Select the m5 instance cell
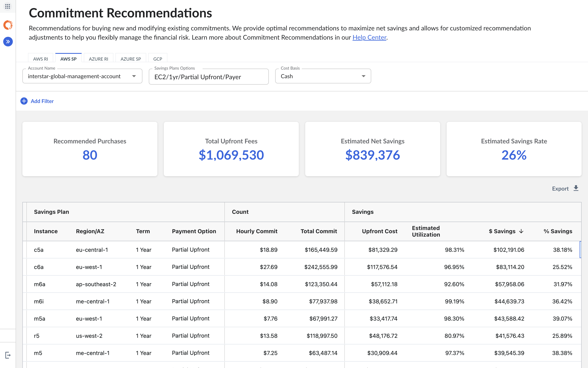 [38, 353]
